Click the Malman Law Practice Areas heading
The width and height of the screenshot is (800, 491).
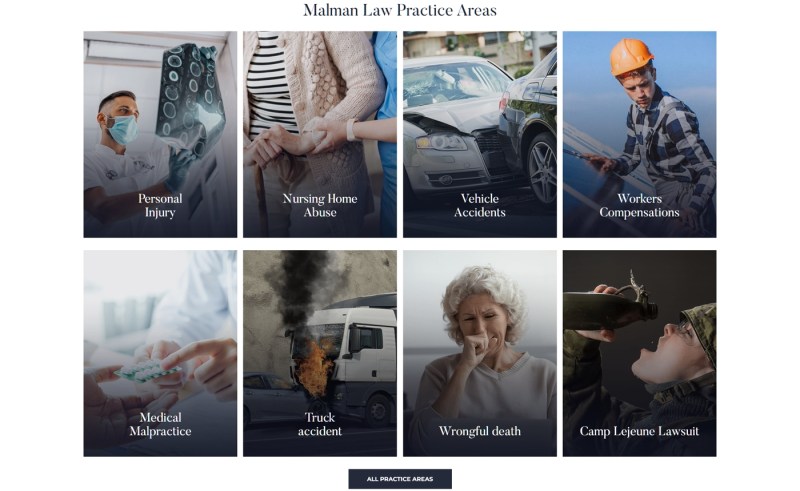[400, 10]
